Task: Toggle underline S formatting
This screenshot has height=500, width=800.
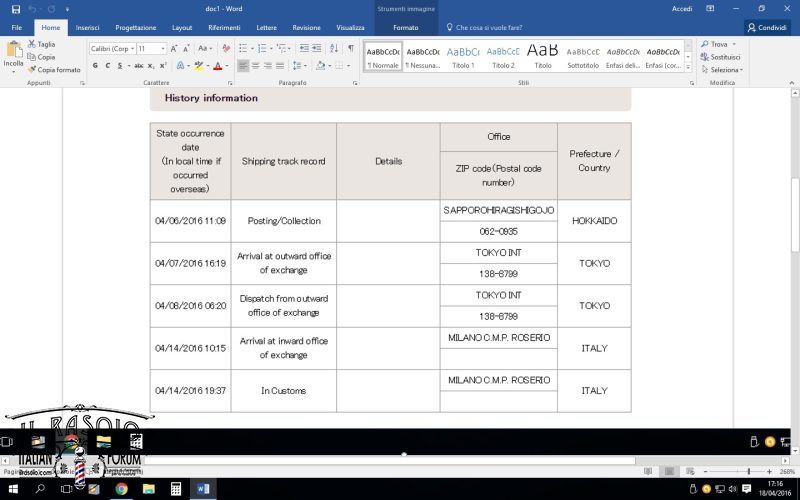Action: (120, 65)
